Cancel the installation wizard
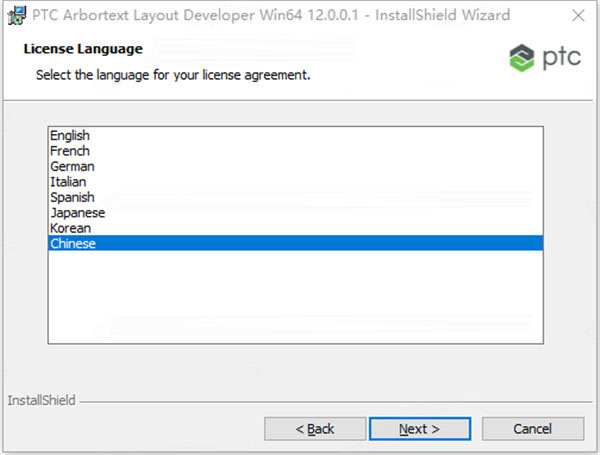Viewport: 600px width, 455px height. pyautogui.click(x=533, y=429)
